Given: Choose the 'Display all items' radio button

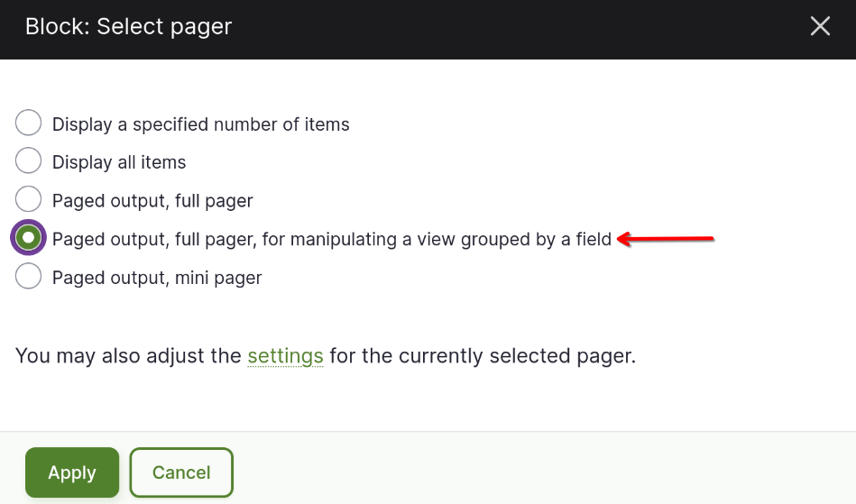Looking at the screenshot, I should pos(28,160).
